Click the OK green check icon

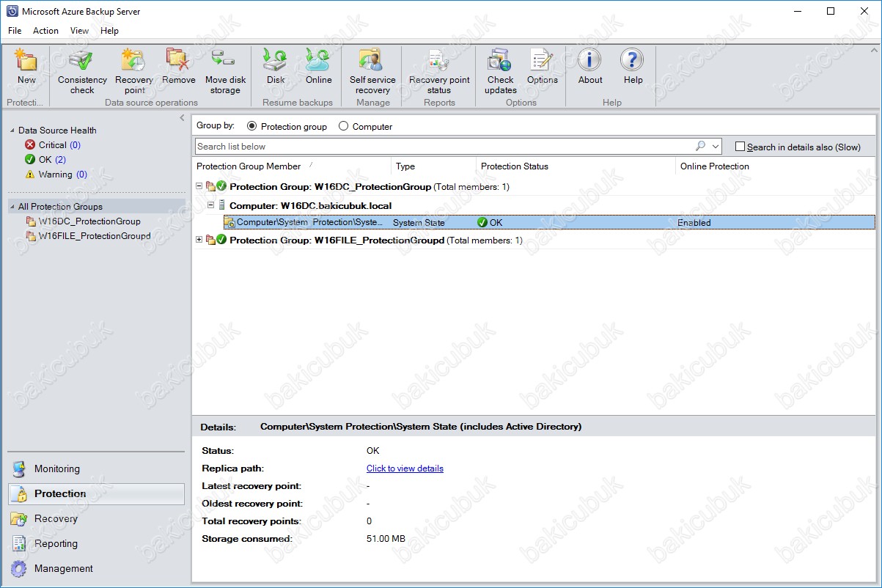click(x=30, y=159)
